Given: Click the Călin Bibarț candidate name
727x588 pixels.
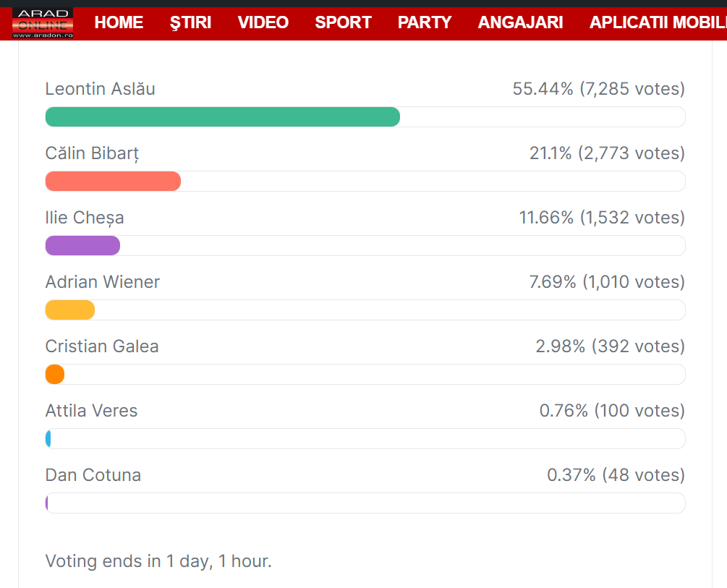Looking at the screenshot, I should click(x=92, y=153).
